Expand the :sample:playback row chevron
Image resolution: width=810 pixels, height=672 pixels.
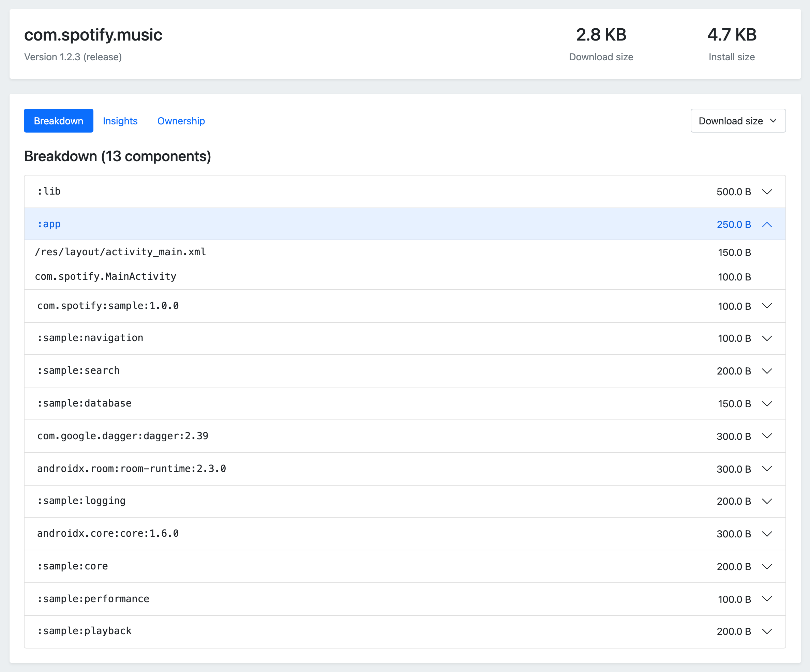[x=767, y=631]
